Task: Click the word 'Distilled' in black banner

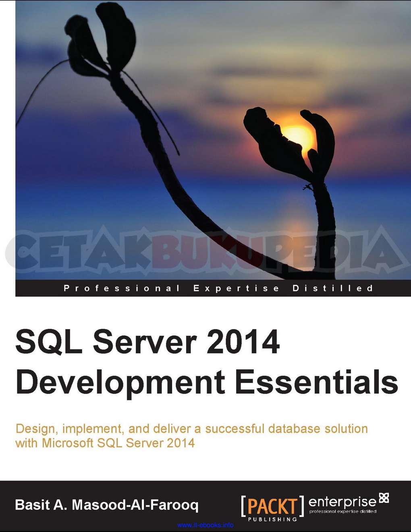Action: [x=333, y=288]
